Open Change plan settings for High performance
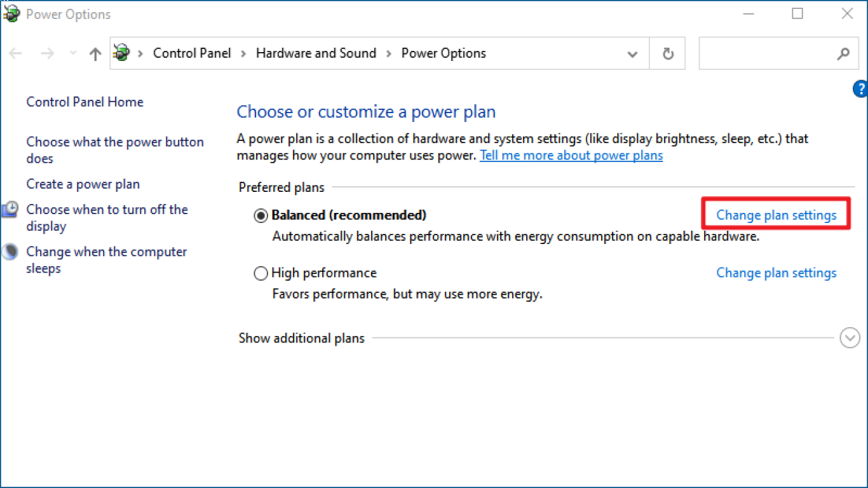Screen dimensions: 868x488 [x=776, y=273]
